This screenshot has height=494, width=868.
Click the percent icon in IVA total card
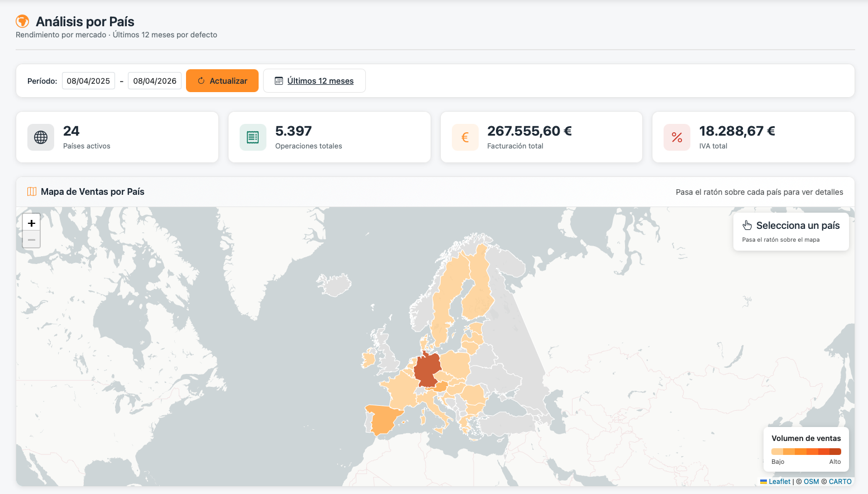click(677, 137)
